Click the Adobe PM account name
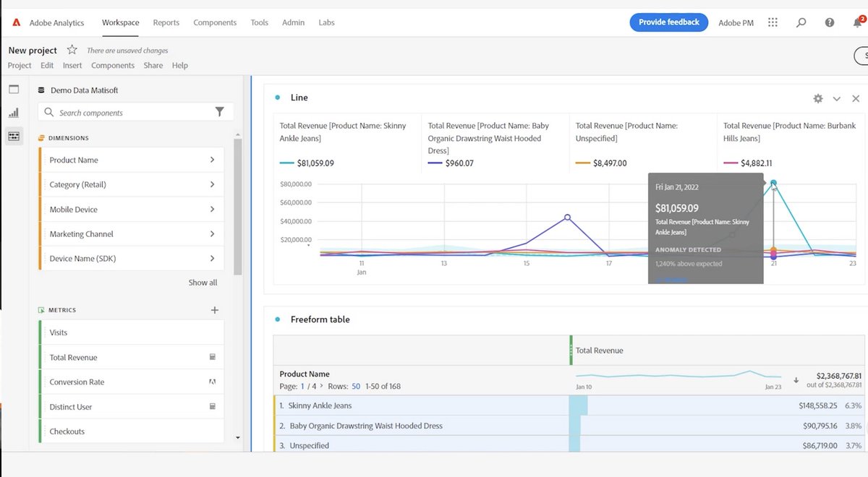 tap(736, 23)
